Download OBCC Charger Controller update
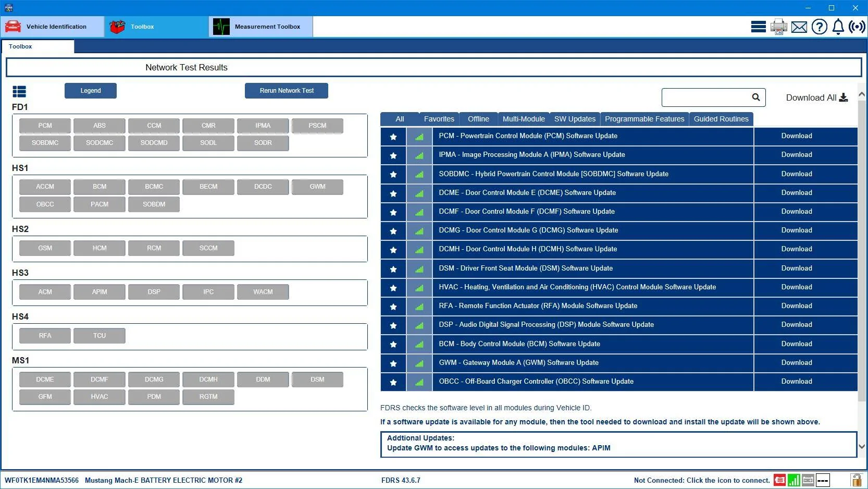 [x=796, y=382]
